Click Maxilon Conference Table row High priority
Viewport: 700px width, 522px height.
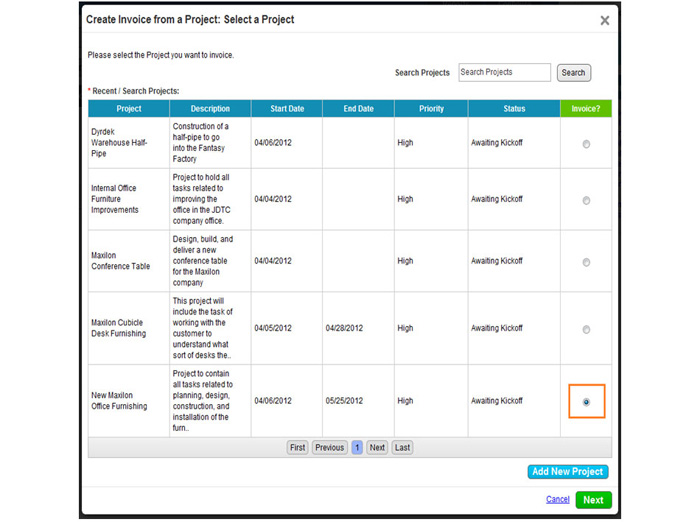[x=405, y=261]
